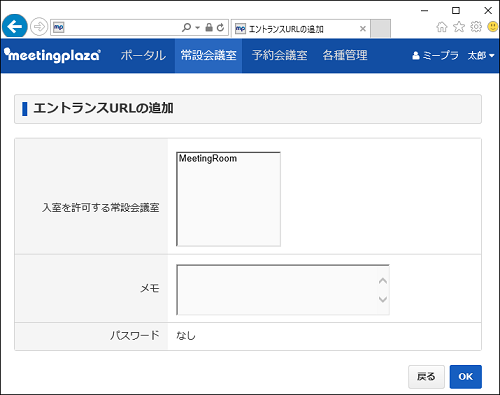Screen dimensions: 500x395
Task: Close the エントランスURLの追加 browser tab
Action: coord(363,29)
